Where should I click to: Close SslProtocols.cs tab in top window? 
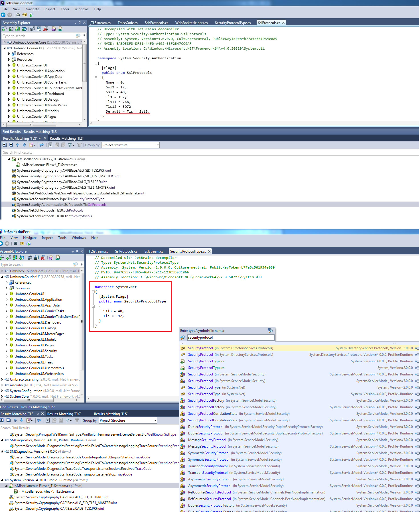[283, 23]
